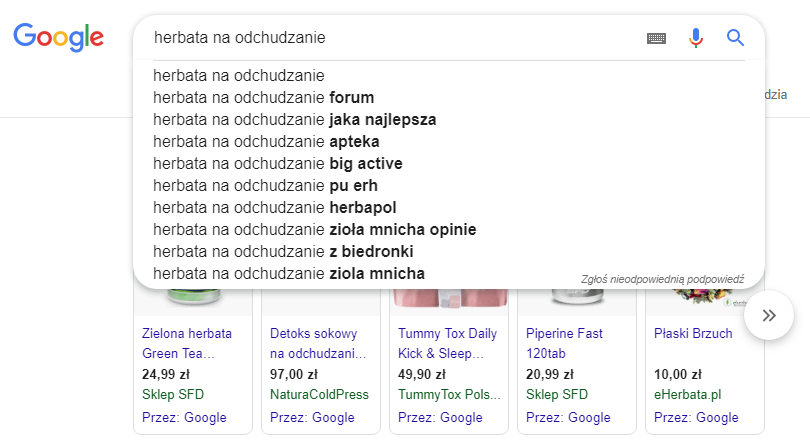Open the on-screen keyboard input tool

[656, 38]
